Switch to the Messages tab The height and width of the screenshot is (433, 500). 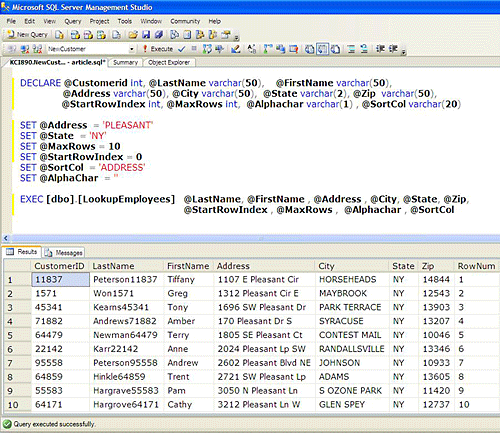(64, 253)
